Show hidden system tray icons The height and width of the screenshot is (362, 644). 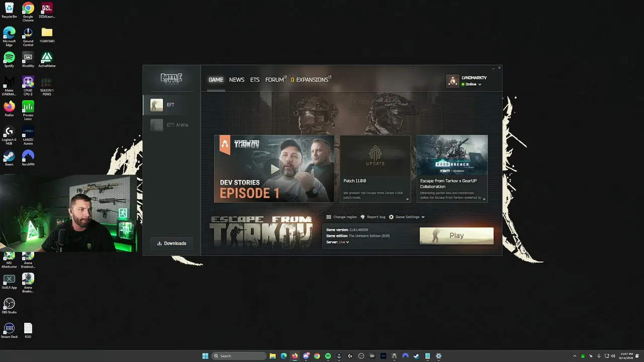(x=575, y=356)
